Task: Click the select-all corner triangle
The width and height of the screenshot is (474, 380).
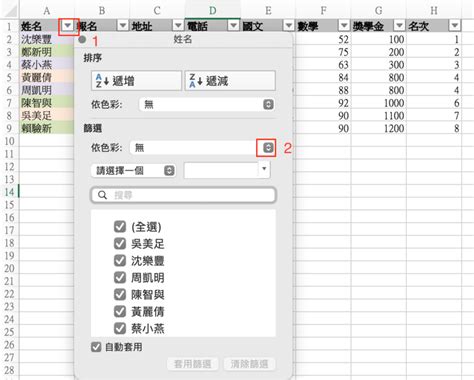Action: point(10,11)
